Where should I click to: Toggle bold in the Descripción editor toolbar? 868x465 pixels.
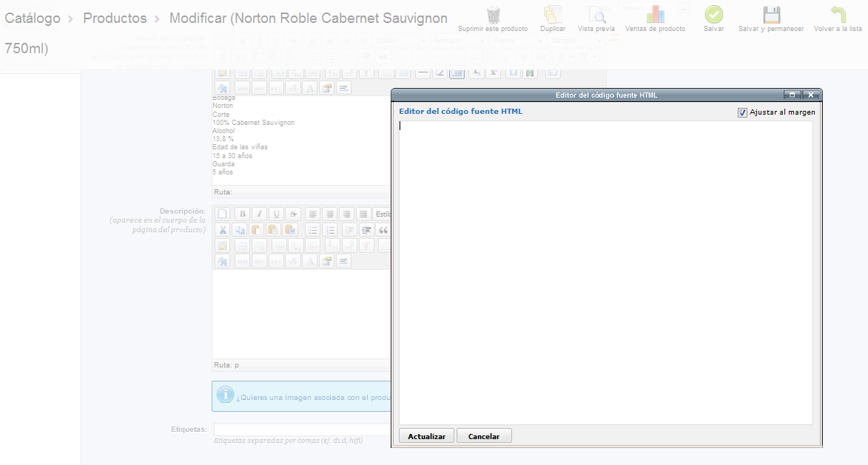click(x=241, y=214)
